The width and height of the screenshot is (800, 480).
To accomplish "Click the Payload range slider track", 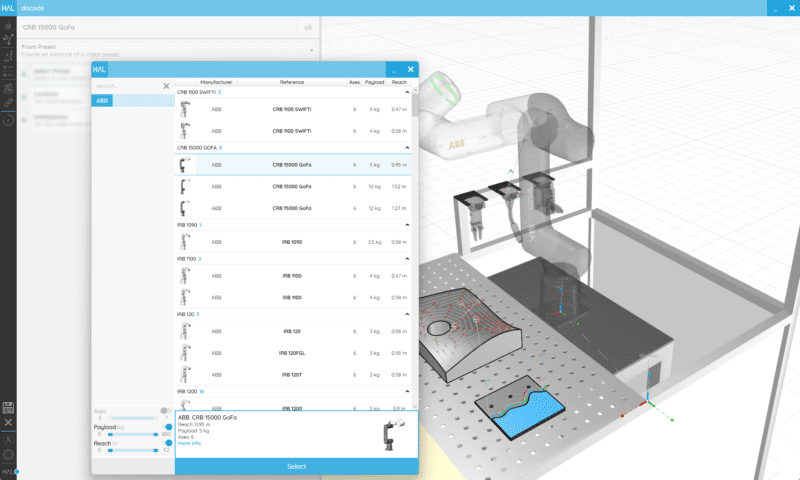I will [132, 434].
